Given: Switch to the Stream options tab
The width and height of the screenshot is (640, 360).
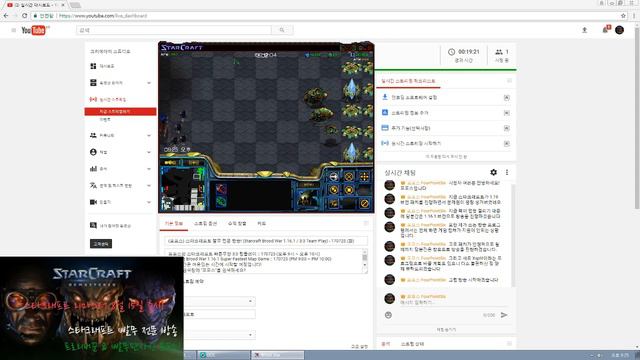Looking at the screenshot, I should (206, 224).
